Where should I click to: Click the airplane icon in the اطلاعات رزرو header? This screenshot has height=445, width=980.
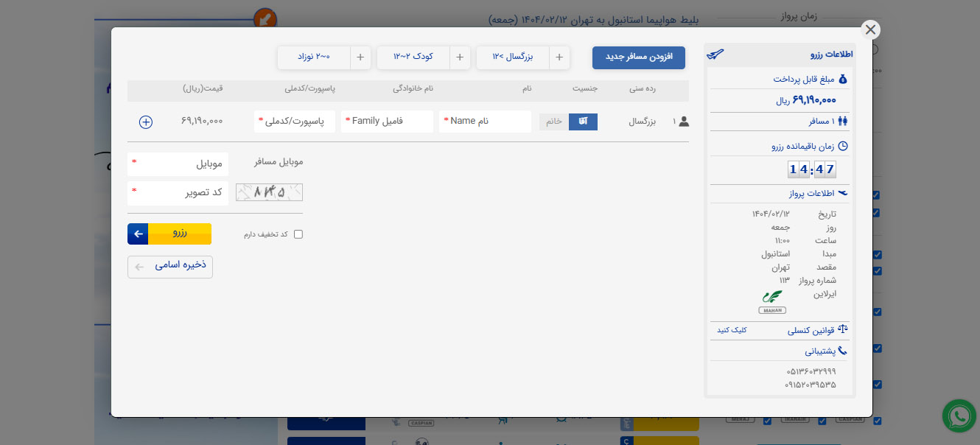[x=715, y=55]
